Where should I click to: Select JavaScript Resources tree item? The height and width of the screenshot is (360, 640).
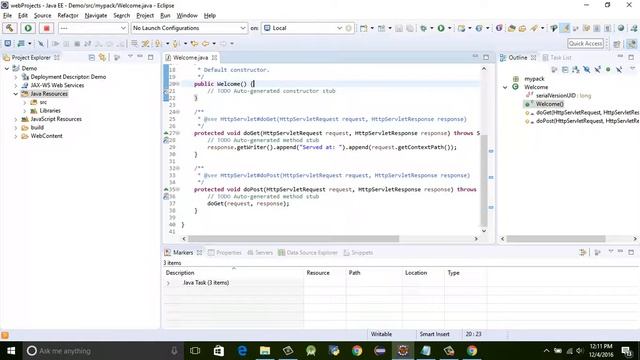tap(56, 119)
